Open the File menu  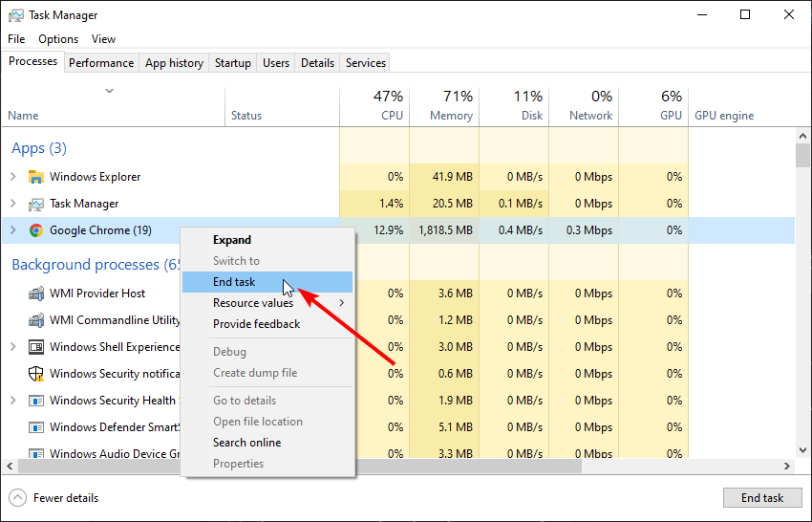point(16,39)
